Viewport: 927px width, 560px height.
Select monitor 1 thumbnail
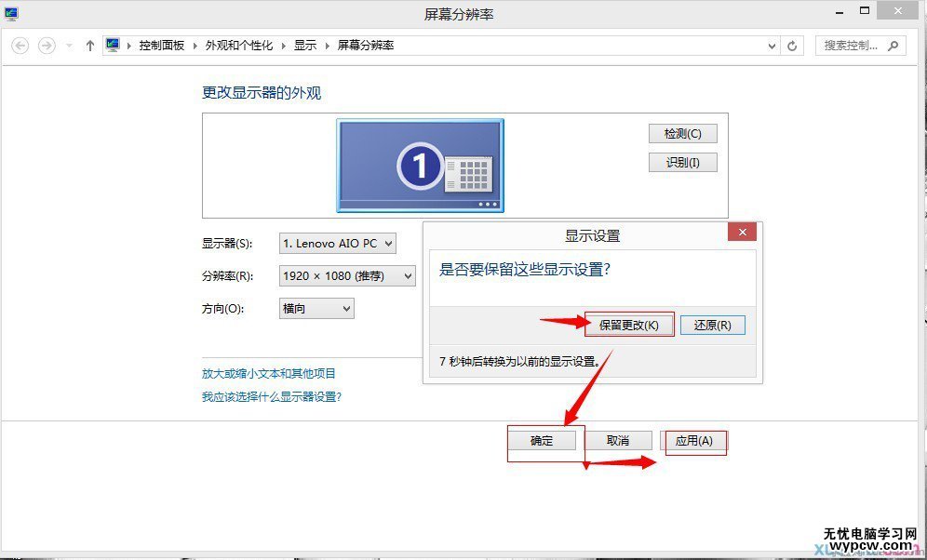421,166
